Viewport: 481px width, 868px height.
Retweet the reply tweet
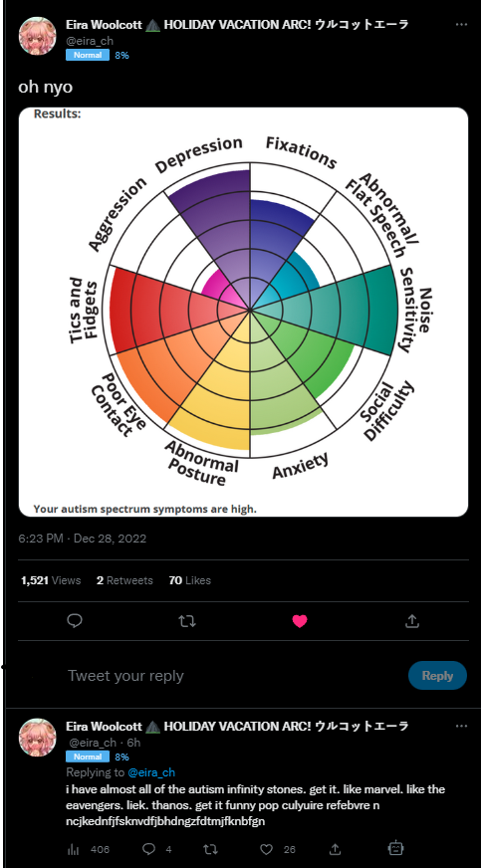pos(210,849)
